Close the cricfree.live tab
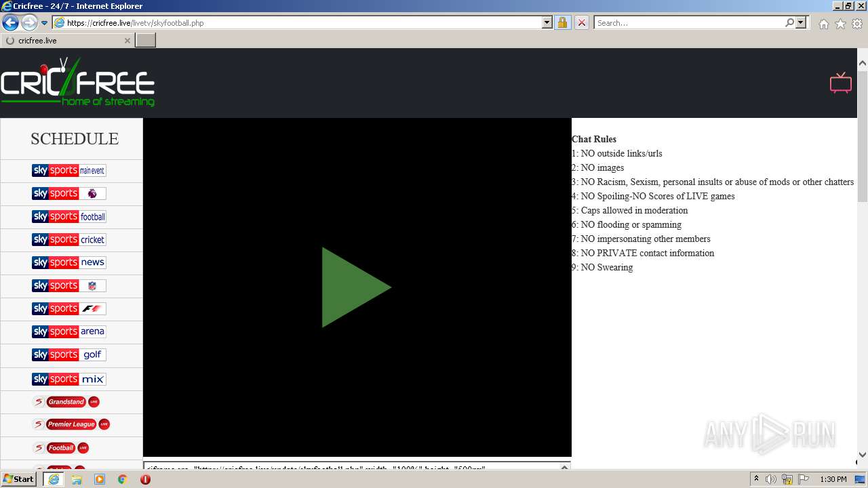Viewport: 868px width, 488px height. coord(127,41)
